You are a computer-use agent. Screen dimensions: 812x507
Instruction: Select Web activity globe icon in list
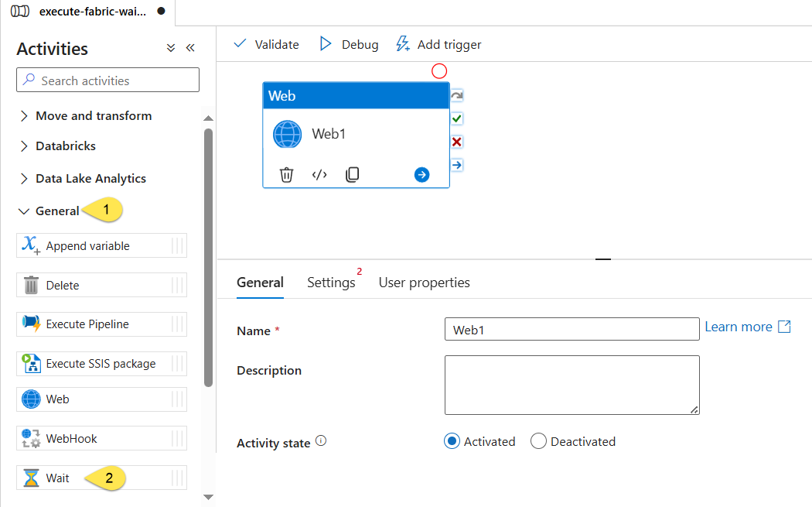(31, 399)
